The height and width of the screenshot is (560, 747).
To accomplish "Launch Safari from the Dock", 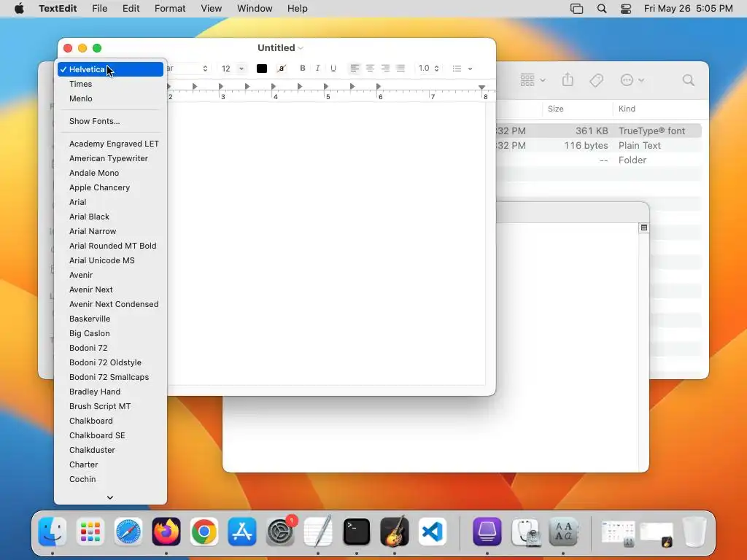I will 128,532.
